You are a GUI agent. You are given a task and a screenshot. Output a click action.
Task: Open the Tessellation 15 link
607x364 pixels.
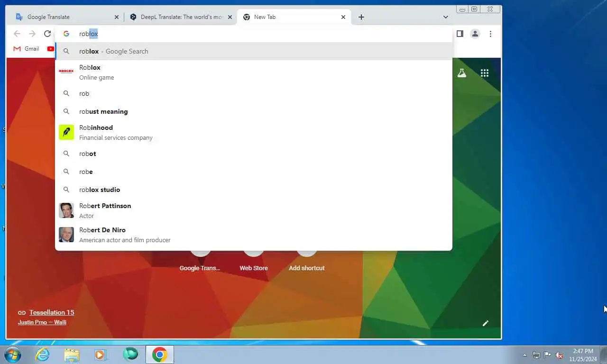pos(52,312)
